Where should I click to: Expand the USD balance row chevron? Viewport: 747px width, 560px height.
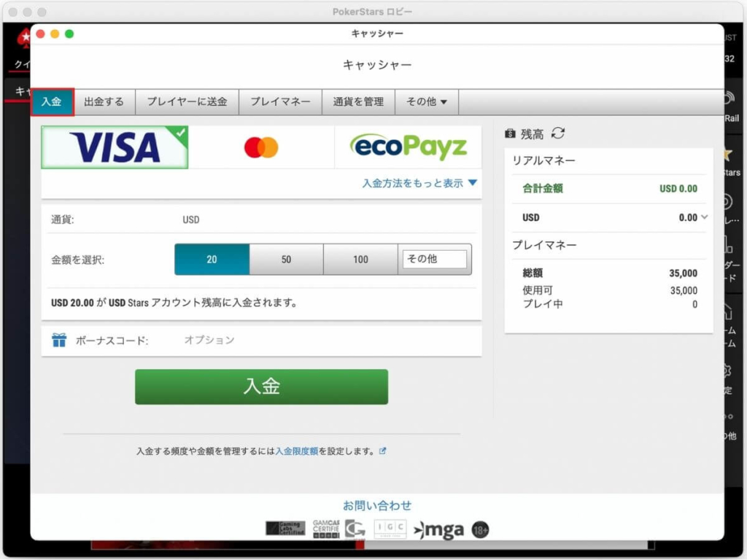tap(705, 217)
